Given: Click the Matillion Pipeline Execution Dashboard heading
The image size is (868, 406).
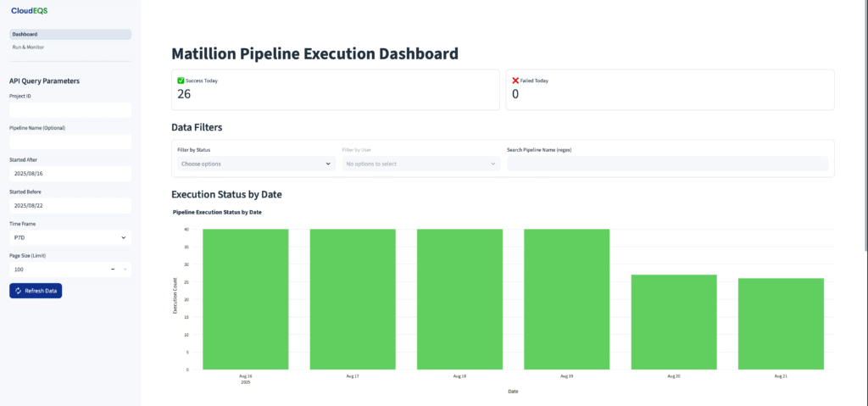Looking at the screenshot, I should pyautogui.click(x=315, y=53).
